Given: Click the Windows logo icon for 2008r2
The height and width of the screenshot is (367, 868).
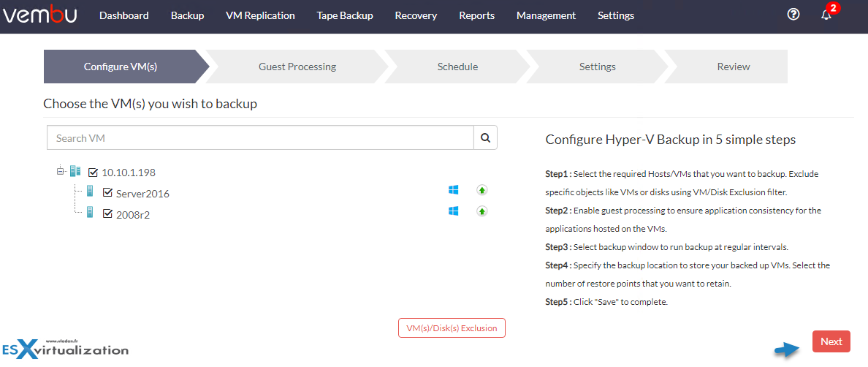Looking at the screenshot, I should (x=454, y=211).
